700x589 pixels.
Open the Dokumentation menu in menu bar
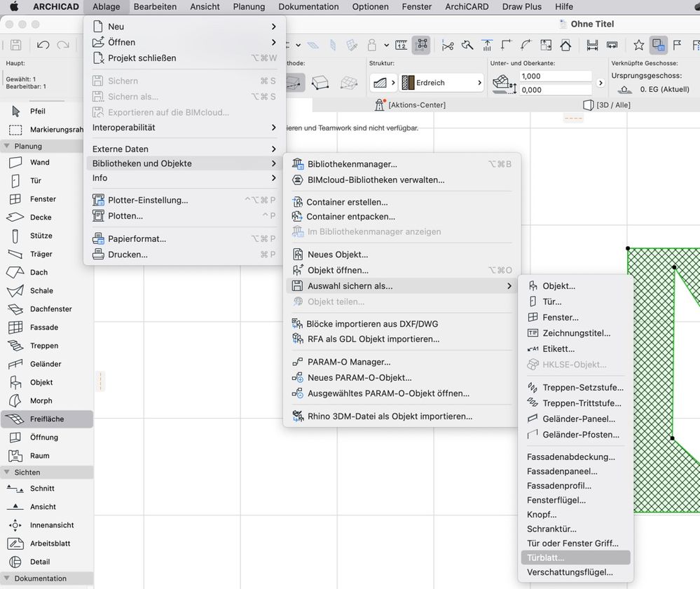(308, 7)
